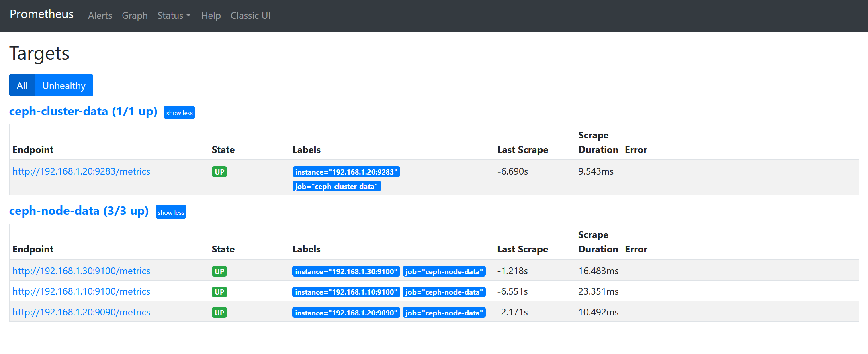Open the 192.168.1.10:9100 metrics endpoint
The width and height of the screenshot is (868, 354).
pyautogui.click(x=81, y=291)
